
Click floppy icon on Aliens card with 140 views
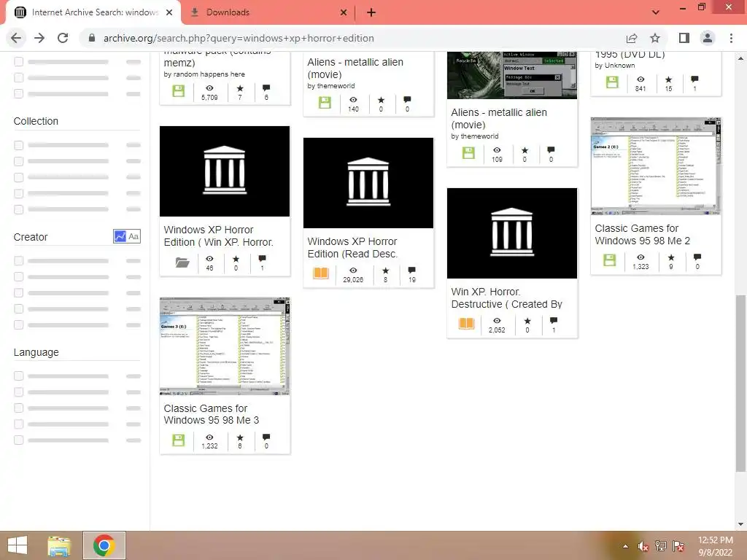[325, 103]
